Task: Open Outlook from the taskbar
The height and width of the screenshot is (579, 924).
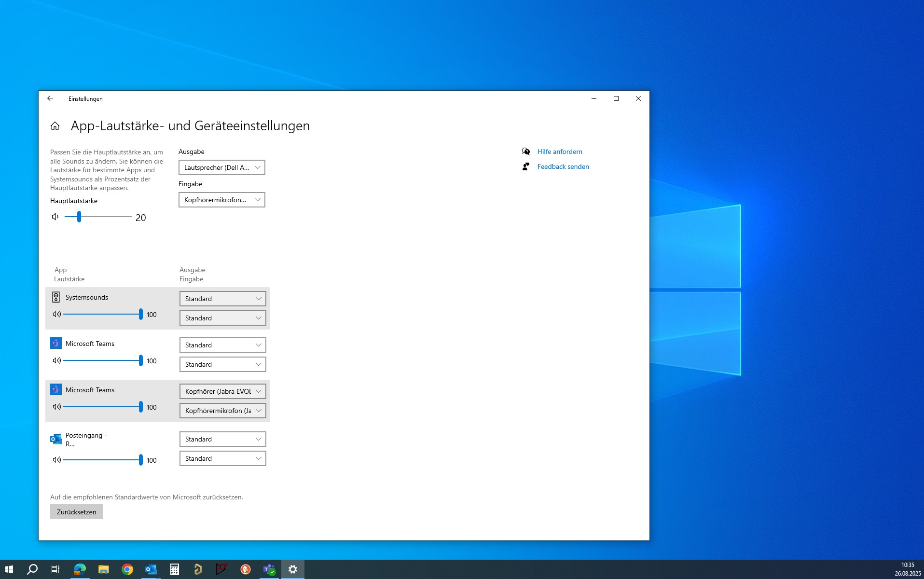Action: tap(151, 569)
